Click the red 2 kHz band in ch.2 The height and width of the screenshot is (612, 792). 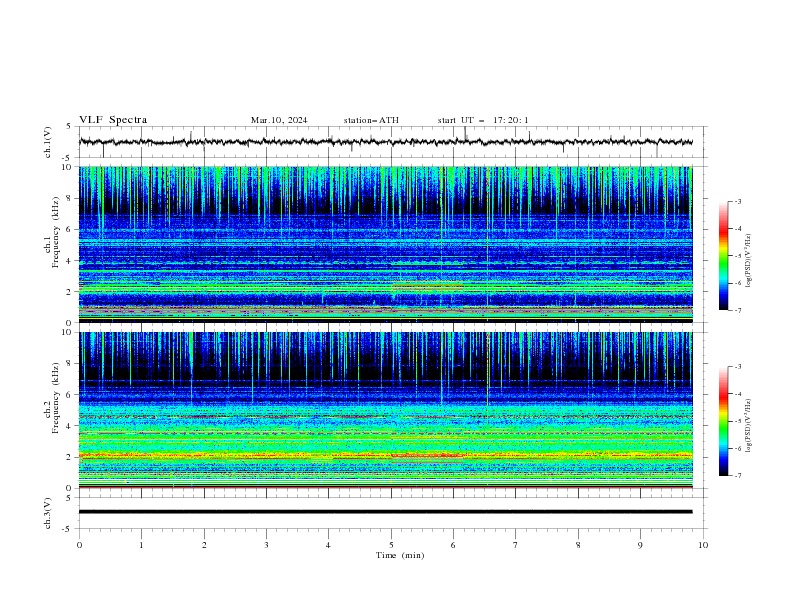[386, 455]
